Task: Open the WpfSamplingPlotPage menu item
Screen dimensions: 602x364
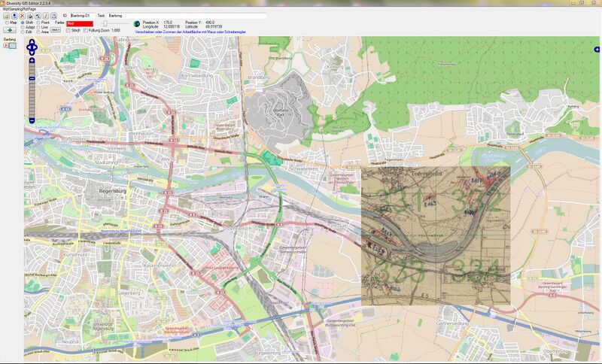Action: (x=20, y=9)
